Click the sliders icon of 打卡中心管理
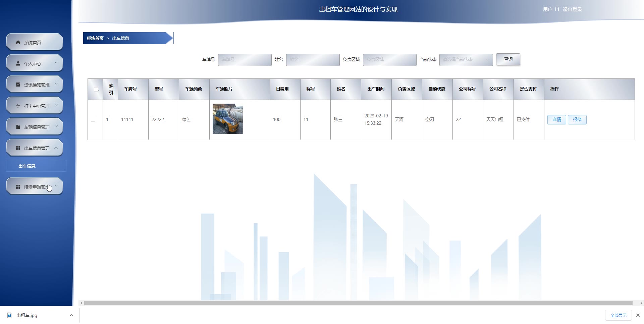 [x=18, y=106]
